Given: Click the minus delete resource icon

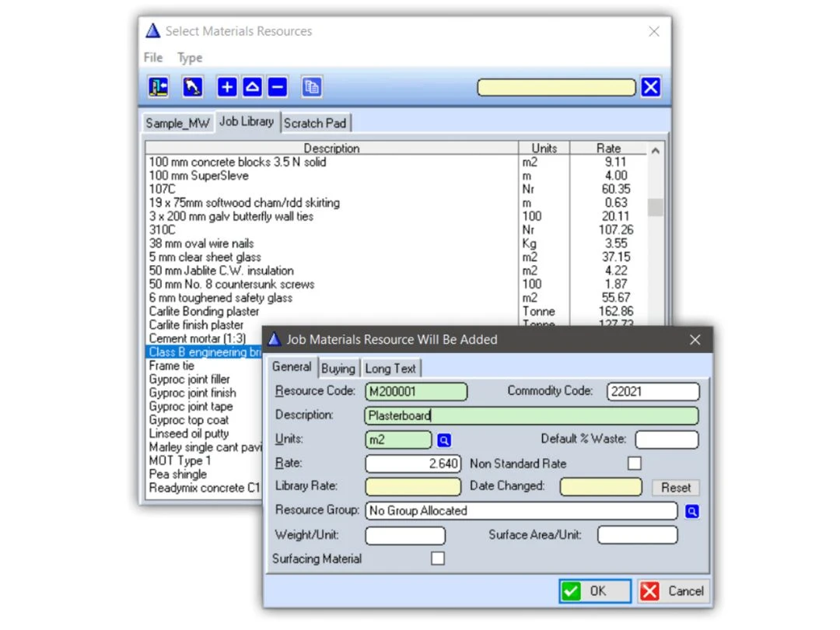Looking at the screenshot, I should (x=278, y=87).
